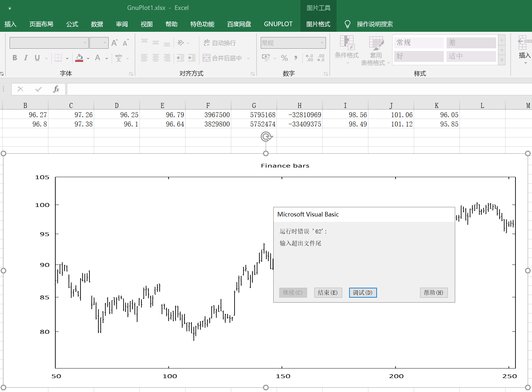Image resolution: width=532 pixels, height=392 pixels.
Task: Toggle 自动换行 wrap text
Action: (220, 42)
